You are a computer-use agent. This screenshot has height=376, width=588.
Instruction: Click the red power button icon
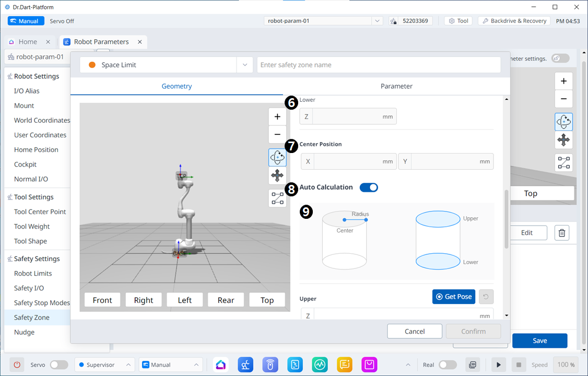pos(17,365)
